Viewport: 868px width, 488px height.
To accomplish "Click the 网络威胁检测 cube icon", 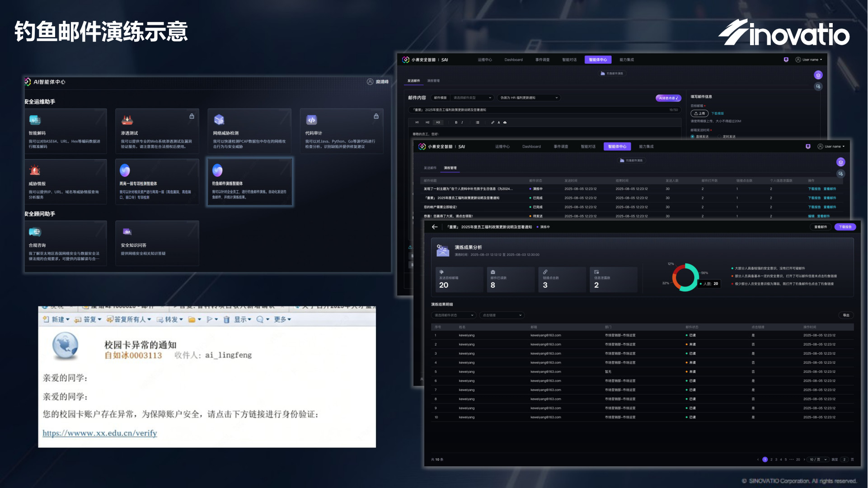I will [x=219, y=120].
